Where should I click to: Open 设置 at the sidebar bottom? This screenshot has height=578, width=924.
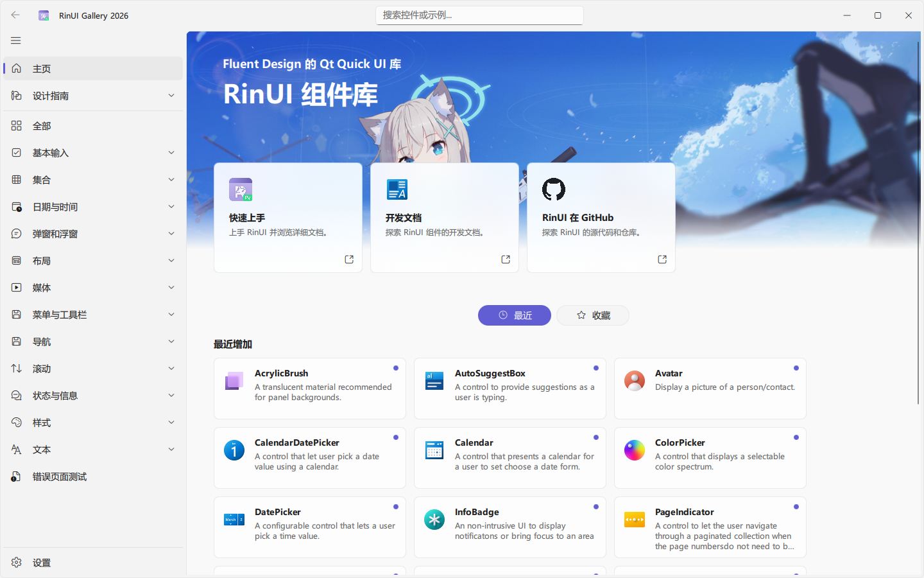[93, 563]
